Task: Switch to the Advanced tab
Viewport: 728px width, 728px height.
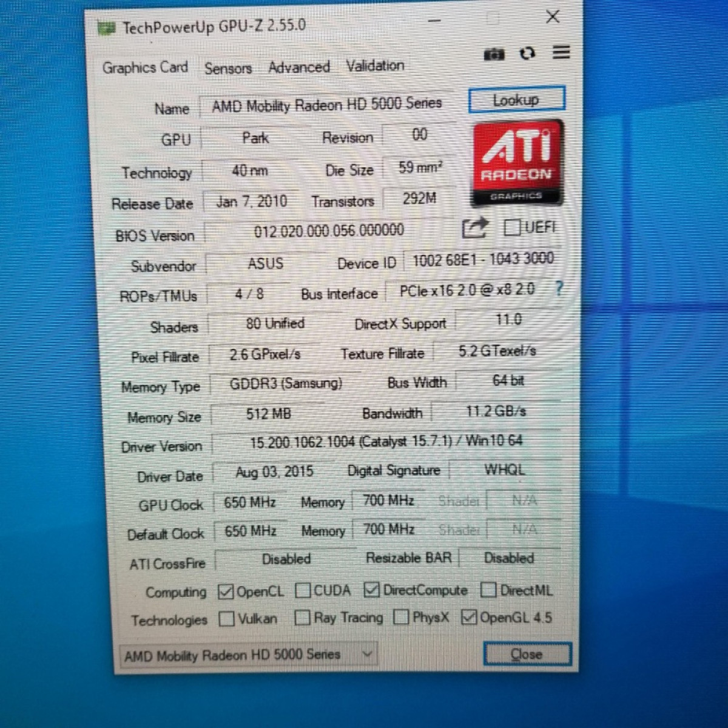Action: (x=299, y=67)
